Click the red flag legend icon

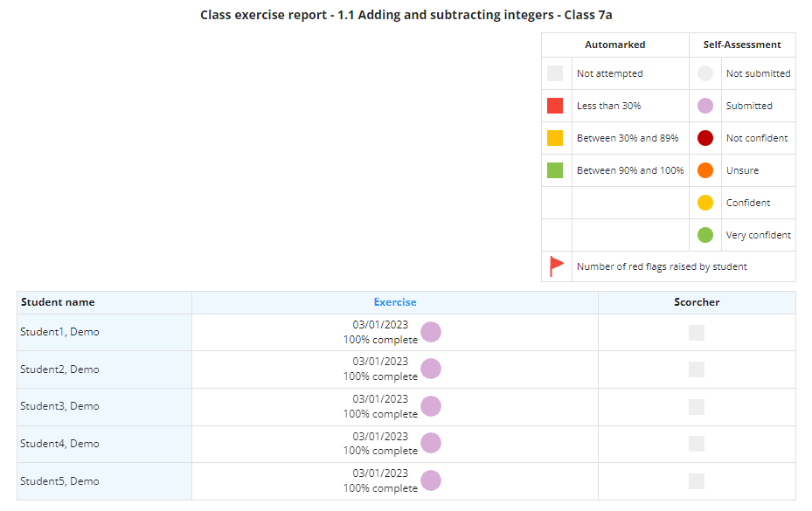click(x=556, y=266)
